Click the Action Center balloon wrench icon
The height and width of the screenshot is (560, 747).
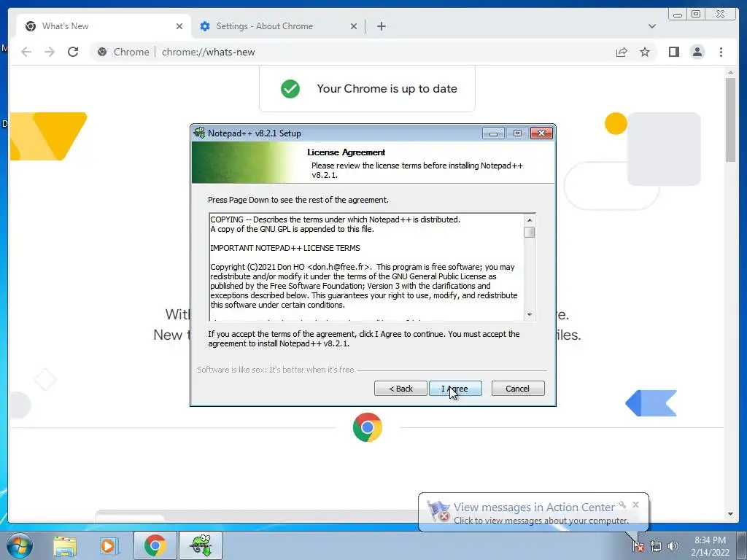pyautogui.click(x=622, y=505)
